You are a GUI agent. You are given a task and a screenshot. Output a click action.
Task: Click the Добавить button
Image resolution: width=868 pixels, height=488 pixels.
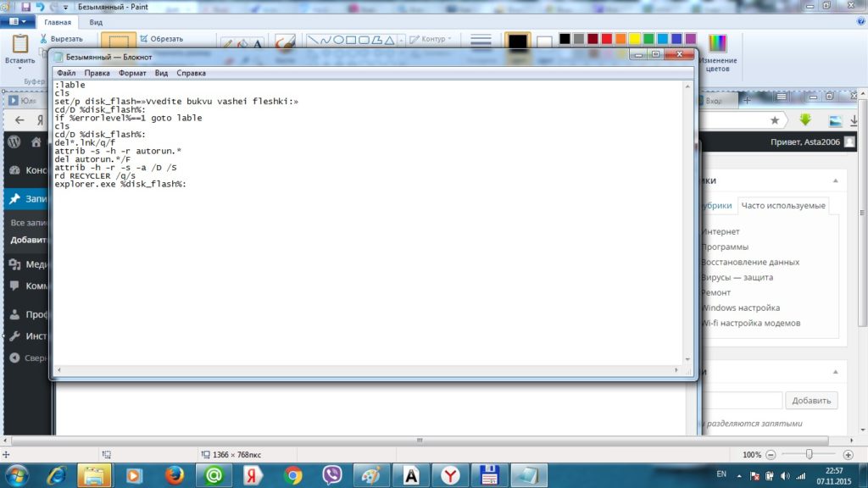811,401
